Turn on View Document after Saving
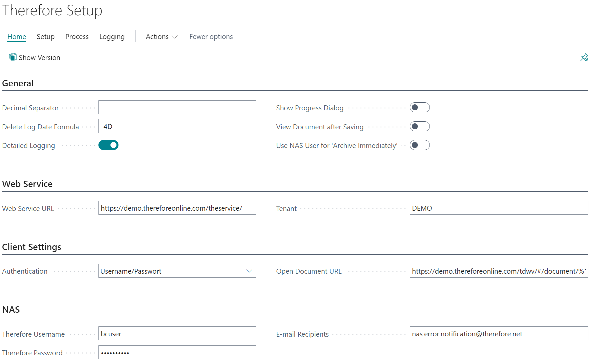Image resolution: width=590 pixels, height=364 pixels. pos(419,127)
